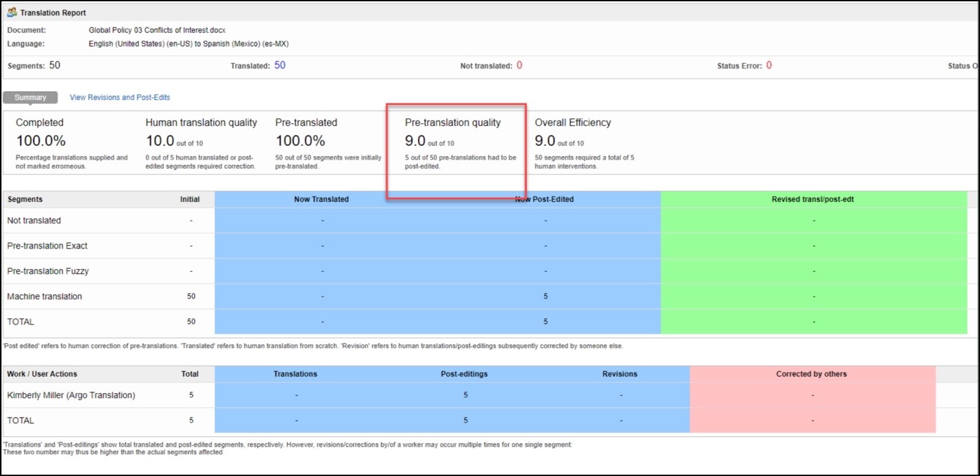The height and width of the screenshot is (476, 980).
Task: Click the Human translation quality score
Action: pos(162,141)
